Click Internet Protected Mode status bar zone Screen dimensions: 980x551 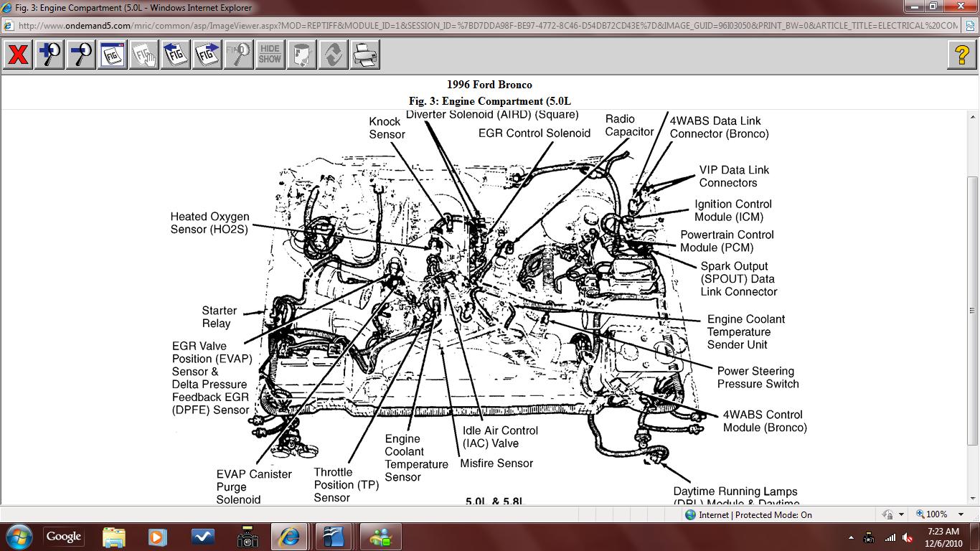tap(749, 514)
